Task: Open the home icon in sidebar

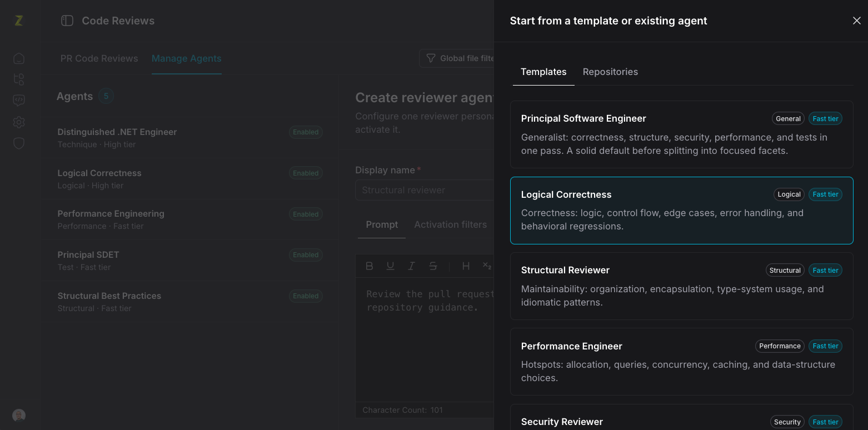Action: point(19,58)
